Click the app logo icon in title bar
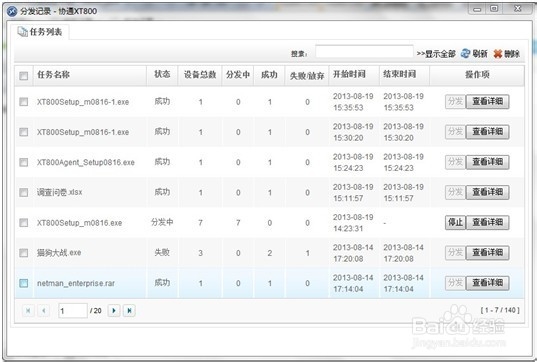The width and height of the screenshot is (537, 362). pyautogui.click(x=12, y=11)
